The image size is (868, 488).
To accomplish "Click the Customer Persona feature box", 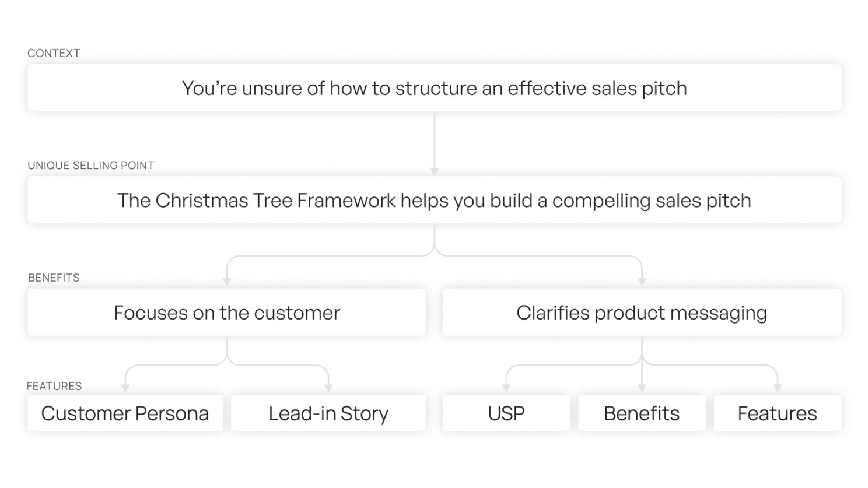I will [125, 413].
